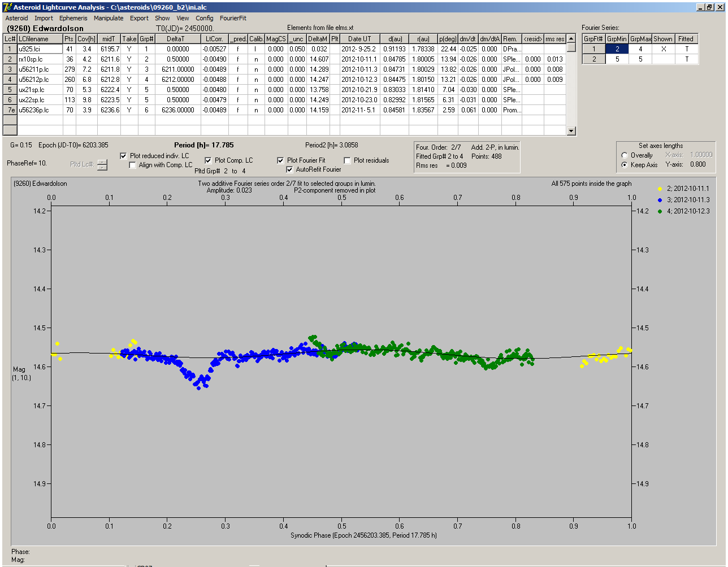728x567 pixels.
Task: Toggle Plot Fourier Fit checkbox
Action: [x=281, y=160]
